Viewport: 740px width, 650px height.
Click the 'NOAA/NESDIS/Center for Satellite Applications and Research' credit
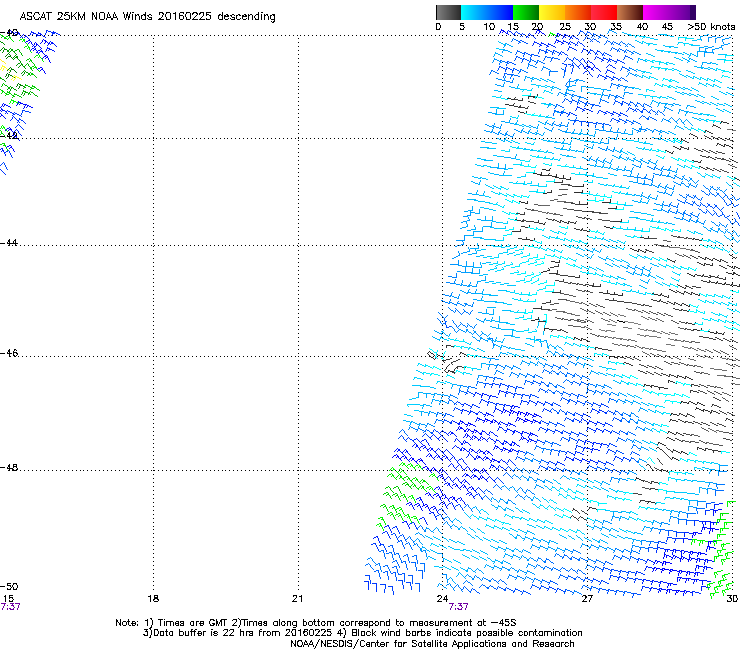pyautogui.click(x=432, y=644)
